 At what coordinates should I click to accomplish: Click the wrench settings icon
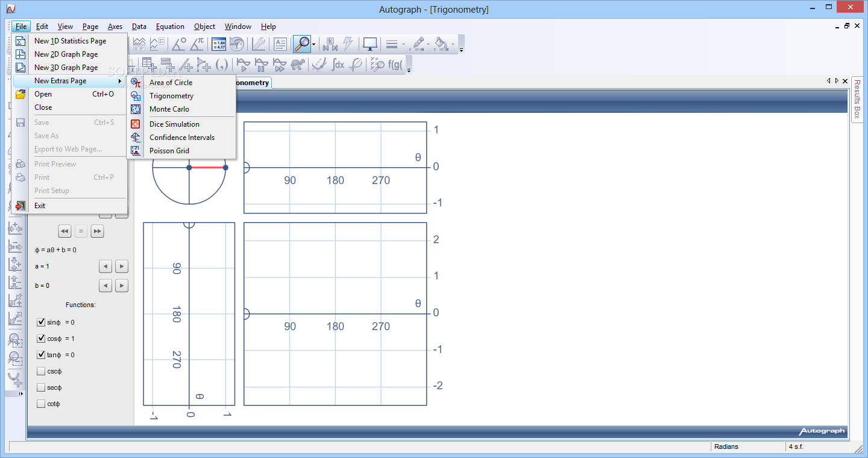click(259, 44)
